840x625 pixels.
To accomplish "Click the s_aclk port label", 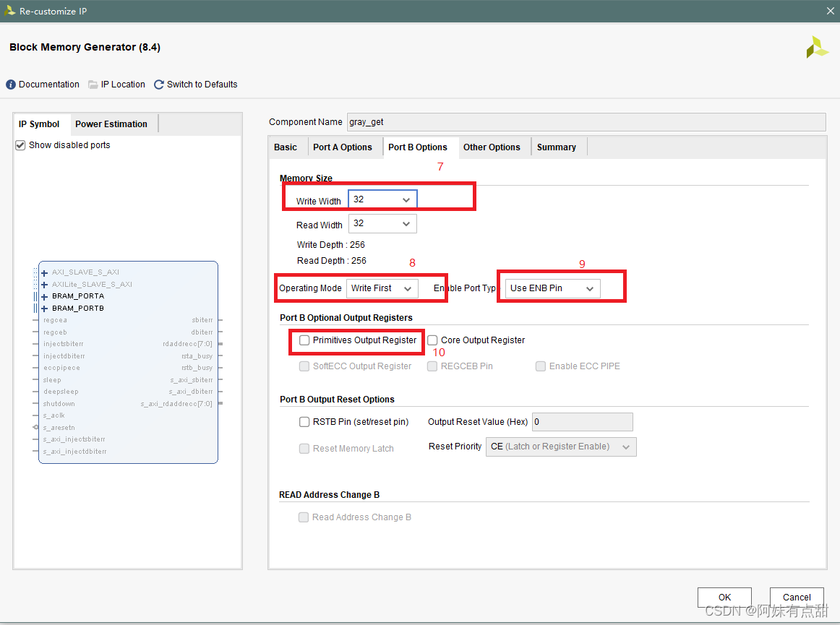I will tap(53, 415).
